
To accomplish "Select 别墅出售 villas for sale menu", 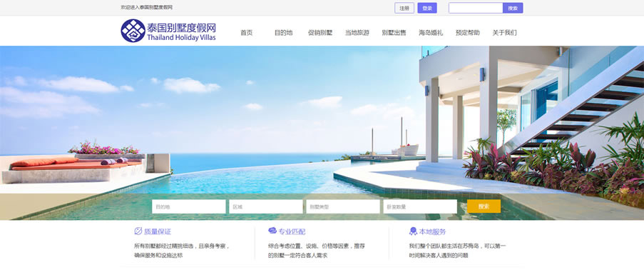I will tap(394, 33).
